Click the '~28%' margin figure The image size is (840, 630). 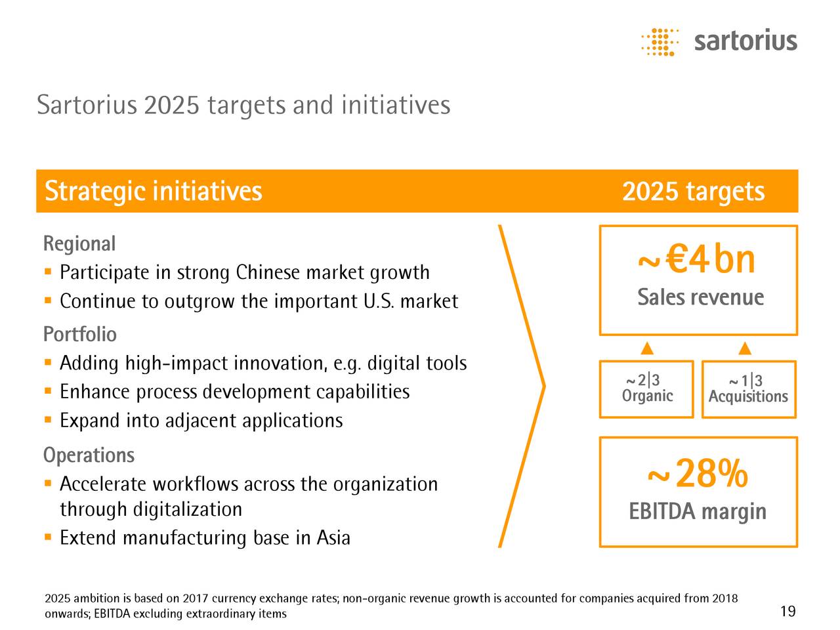[697, 474]
